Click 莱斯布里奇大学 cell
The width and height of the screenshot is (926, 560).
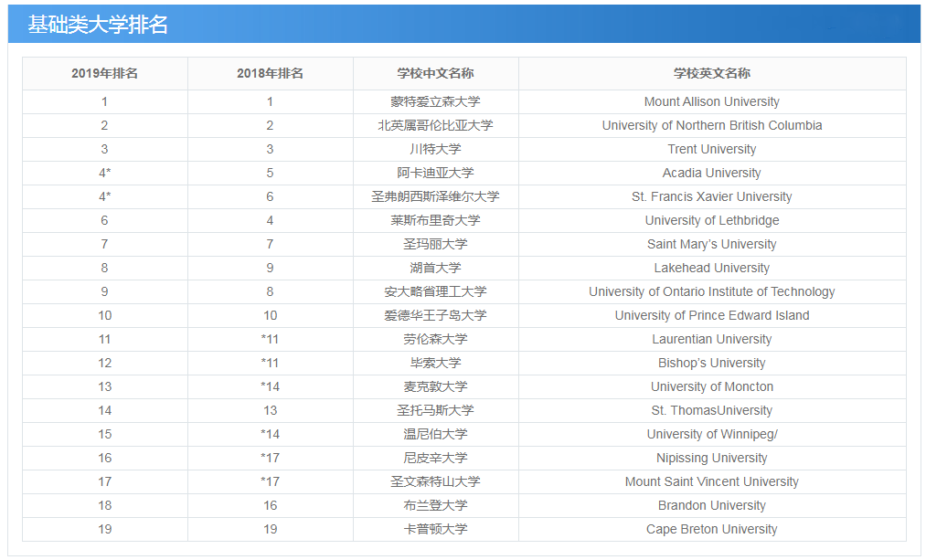[435, 220]
